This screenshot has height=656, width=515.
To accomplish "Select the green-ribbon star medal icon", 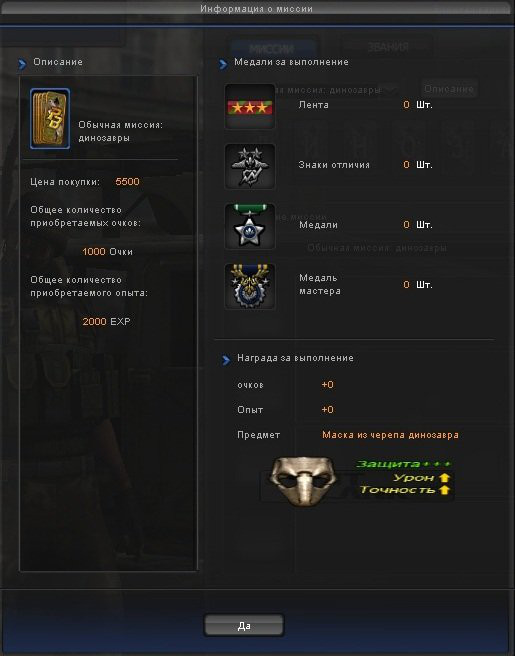I will click(x=250, y=226).
